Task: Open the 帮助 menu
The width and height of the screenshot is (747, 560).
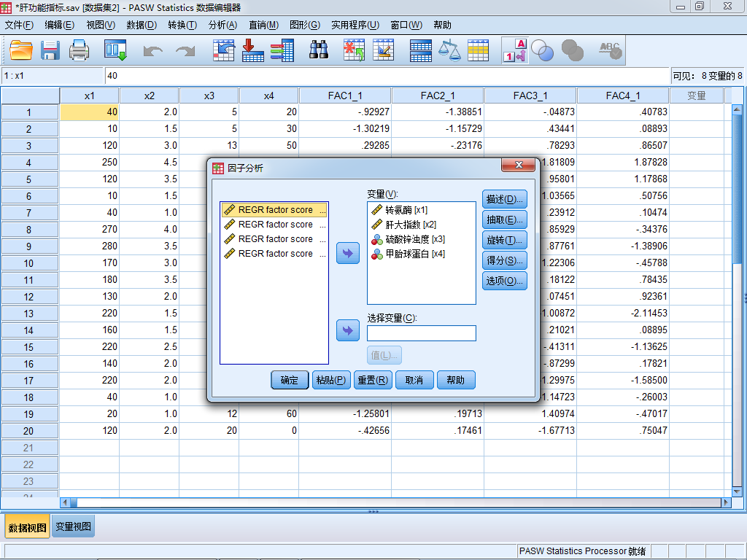Action: click(x=442, y=26)
